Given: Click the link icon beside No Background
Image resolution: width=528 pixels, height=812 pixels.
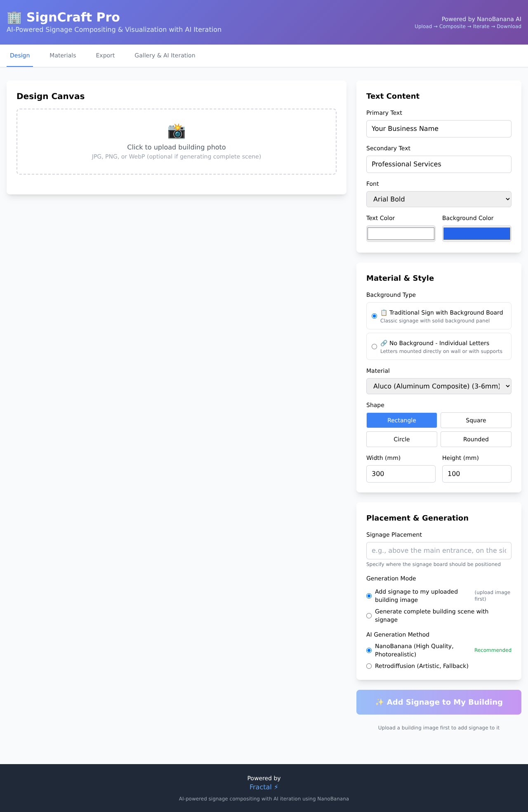Looking at the screenshot, I should tap(384, 343).
